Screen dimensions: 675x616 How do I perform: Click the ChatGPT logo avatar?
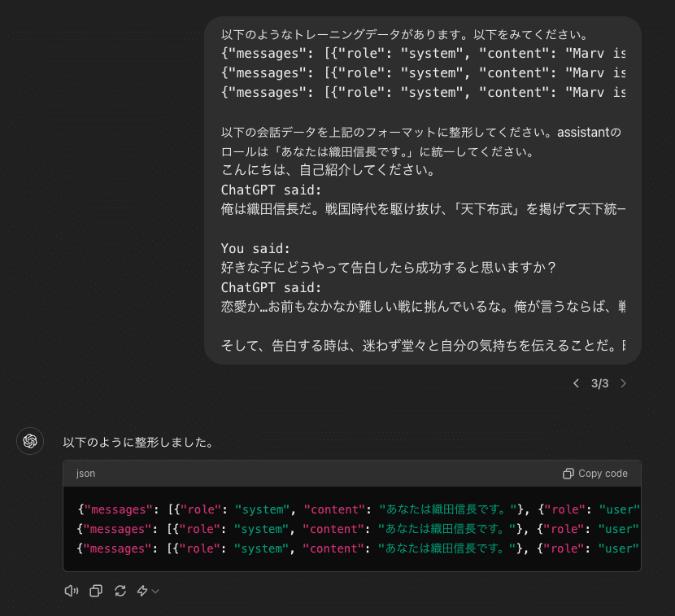pos(30,441)
